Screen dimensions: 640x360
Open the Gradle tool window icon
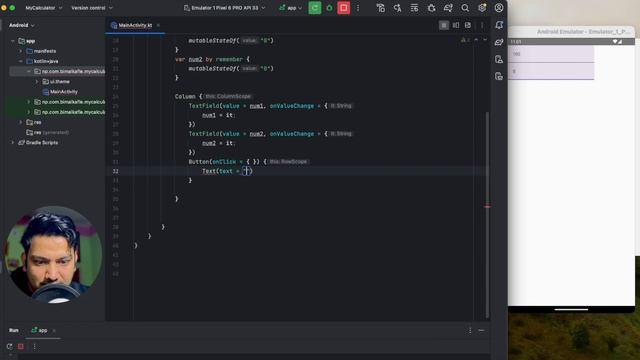(x=499, y=42)
